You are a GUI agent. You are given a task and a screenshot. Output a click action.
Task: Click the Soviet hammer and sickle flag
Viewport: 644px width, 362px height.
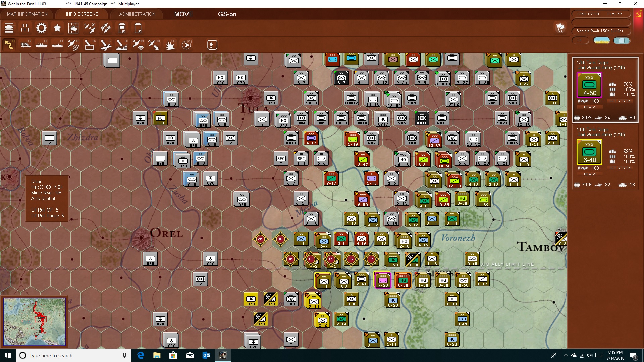pos(638,15)
